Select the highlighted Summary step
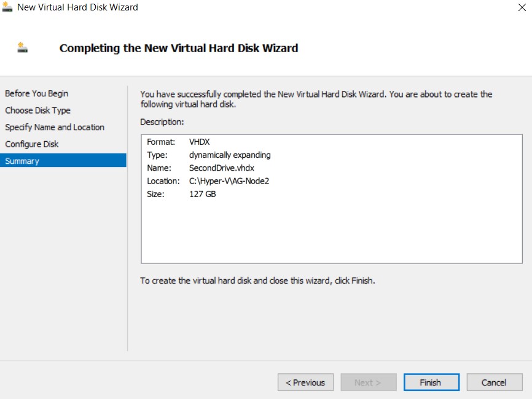This screenshot has width=532, height=399. [x=22, y=161]
